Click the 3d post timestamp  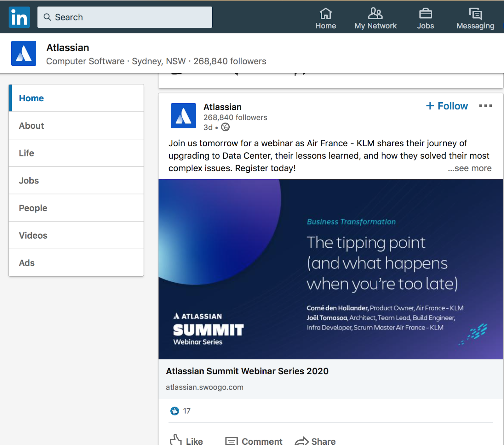tap(208, 127)
